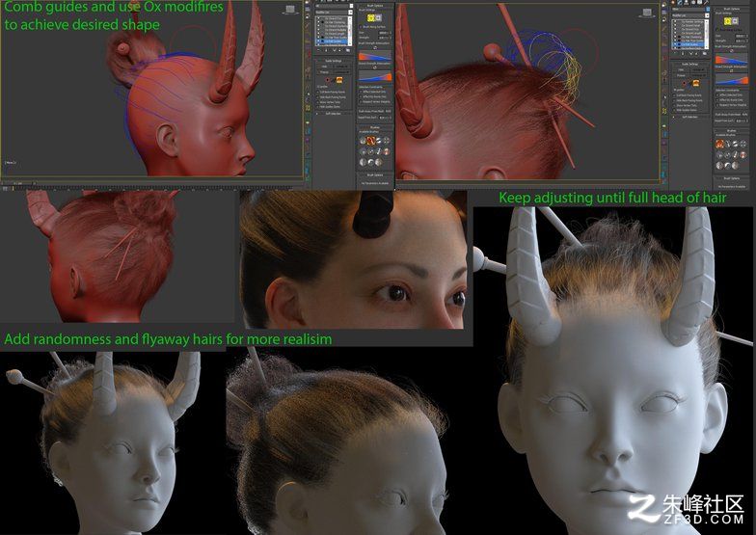
Task: Click the trash Remove Modifier icon below left stack
Action: [339, 50]
